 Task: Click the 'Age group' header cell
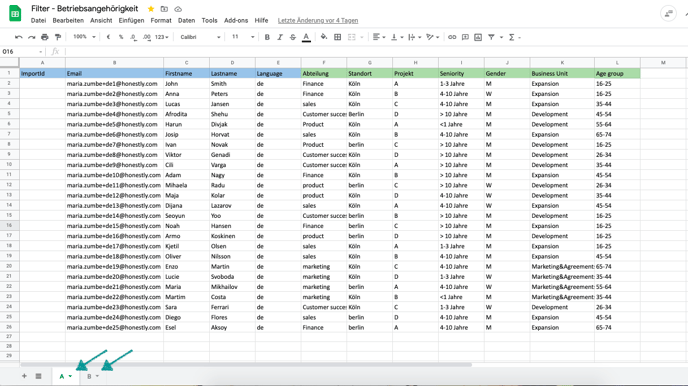coord(617,73)
